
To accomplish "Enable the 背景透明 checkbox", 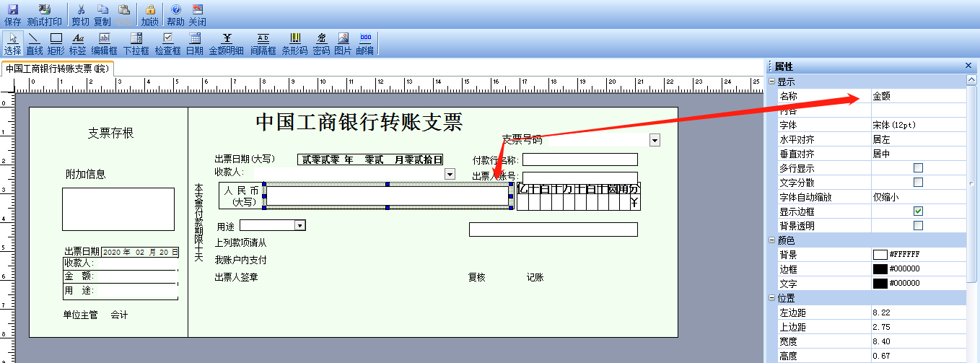I will pyautogui.click(x=918, y=226).
